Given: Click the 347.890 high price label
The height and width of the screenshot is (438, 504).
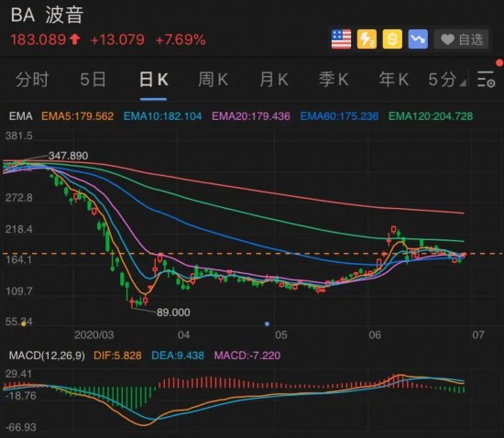Looking at the screenshot, I should pos(68,156).
